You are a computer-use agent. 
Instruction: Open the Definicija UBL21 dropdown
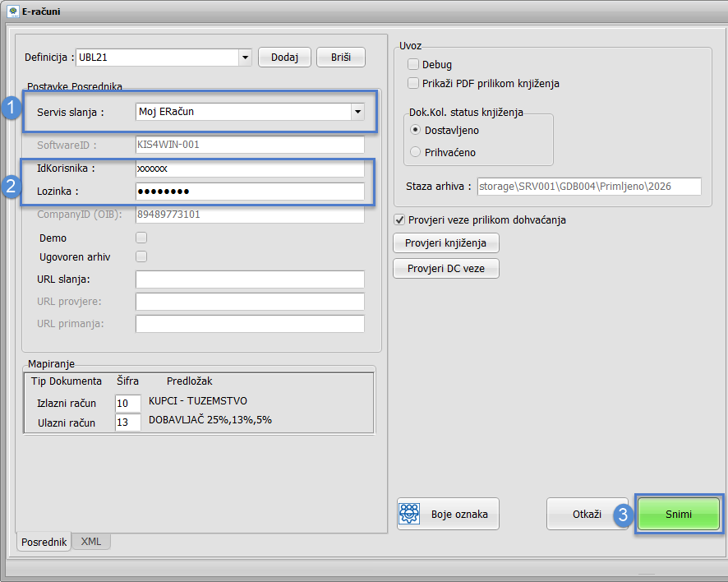pos(245,58)
